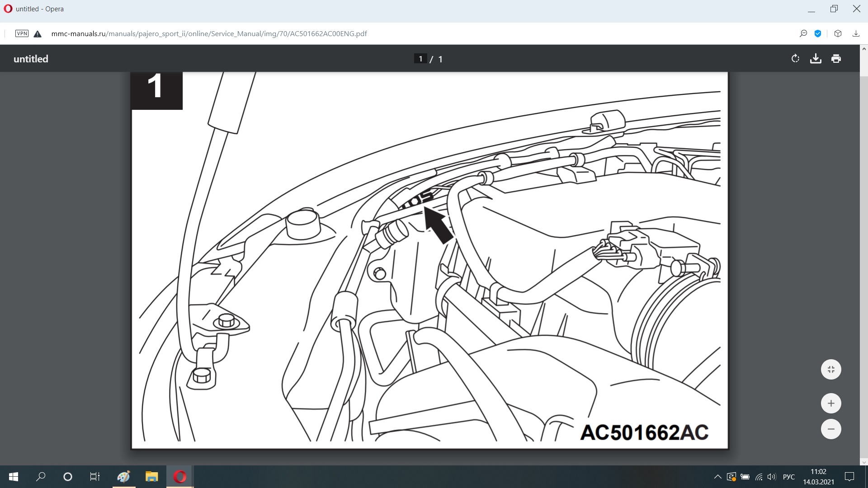Open File Explorer from the taskbar
Image resolution: width=868 pixels, height=488 pixels.
151,477
